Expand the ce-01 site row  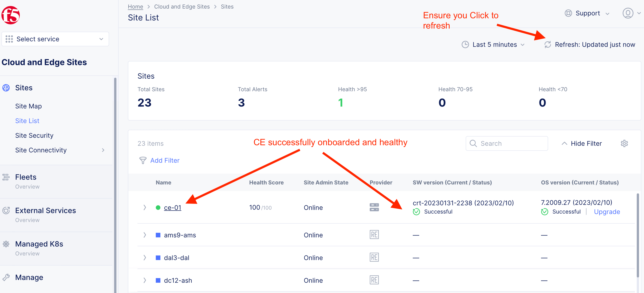pos(145,208)
